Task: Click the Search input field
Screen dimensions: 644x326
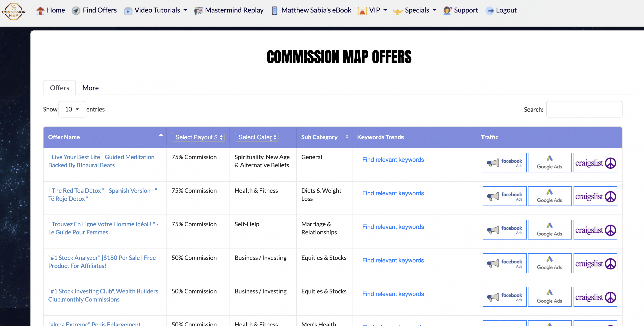Action: coord(584,109)
